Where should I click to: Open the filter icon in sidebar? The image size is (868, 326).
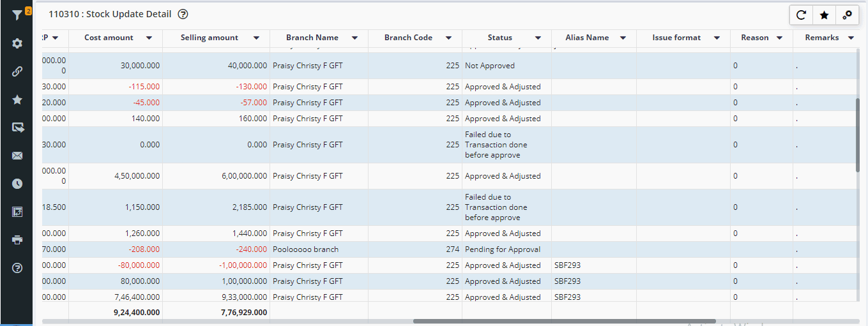[x=17, y=15]
